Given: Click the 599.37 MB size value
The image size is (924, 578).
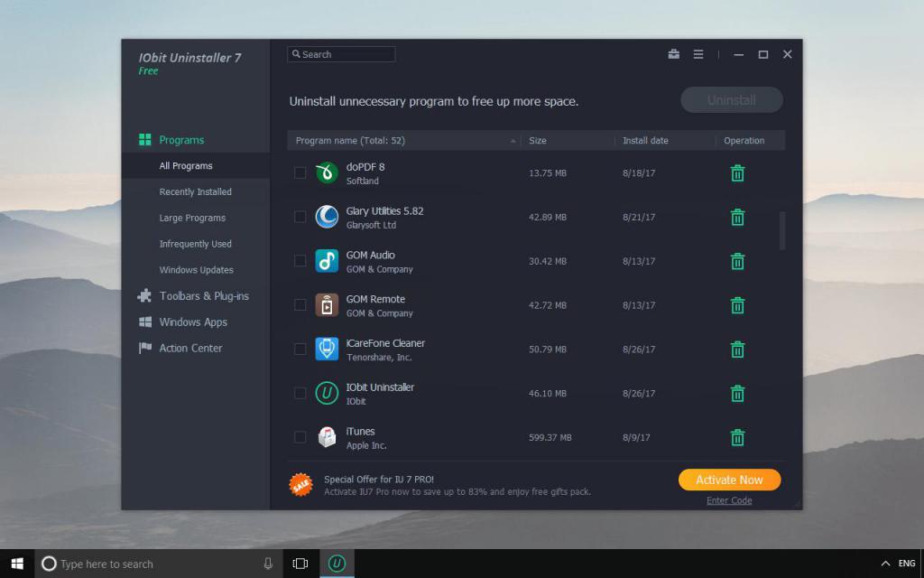Looking at the screenshot, I should (x=550, y=438).
